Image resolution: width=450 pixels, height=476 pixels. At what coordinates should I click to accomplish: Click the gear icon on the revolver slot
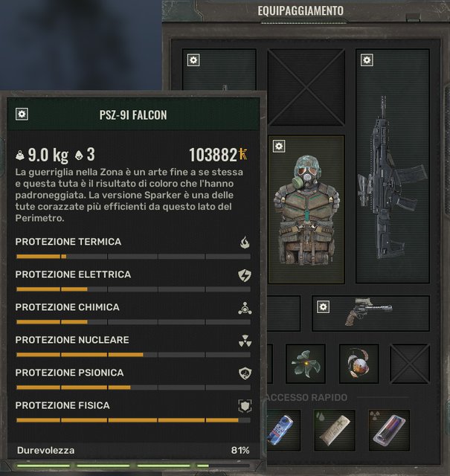(x=323, y=306)
